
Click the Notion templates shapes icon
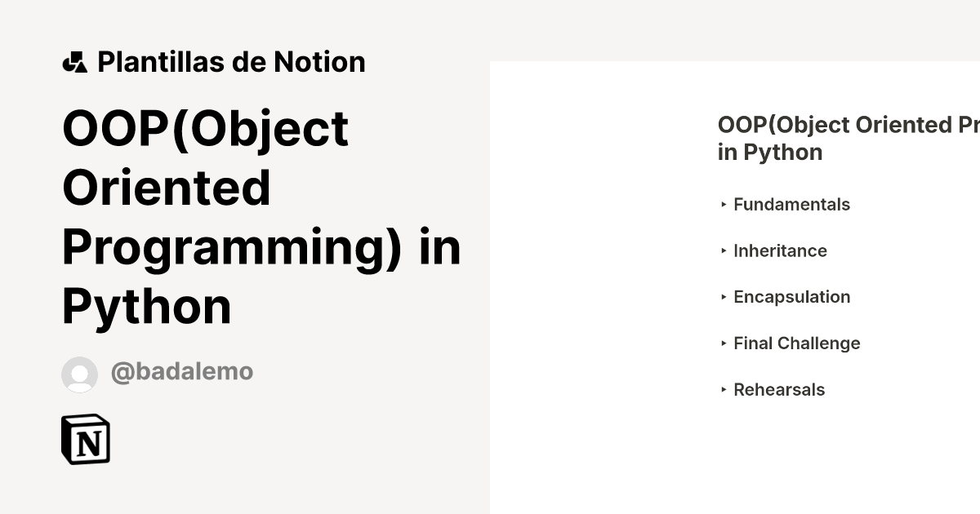[74, 62]
